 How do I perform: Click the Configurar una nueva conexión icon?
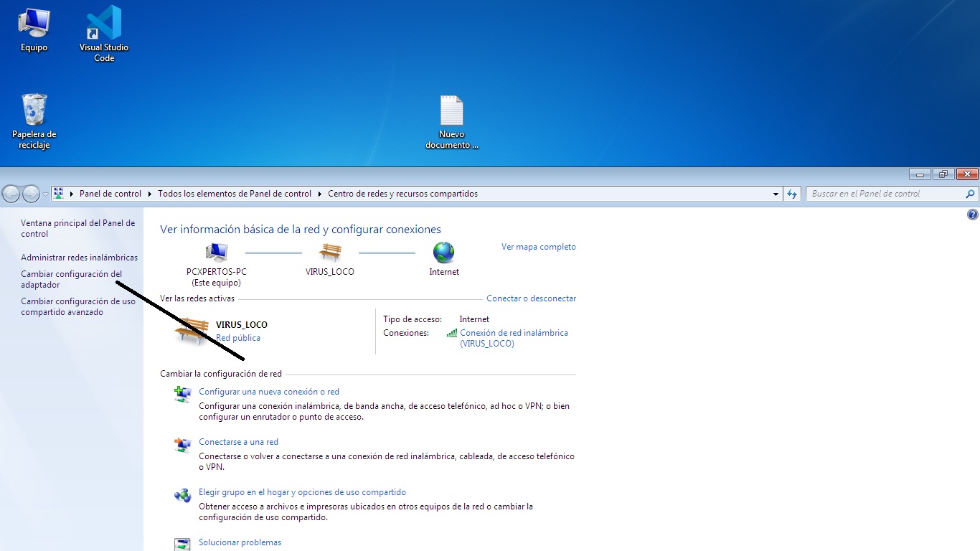pos(182,392)
